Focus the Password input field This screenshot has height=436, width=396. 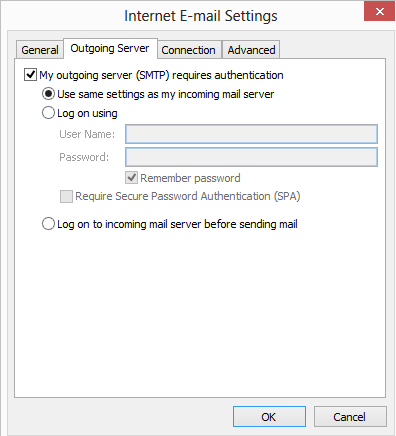[251, 157]
